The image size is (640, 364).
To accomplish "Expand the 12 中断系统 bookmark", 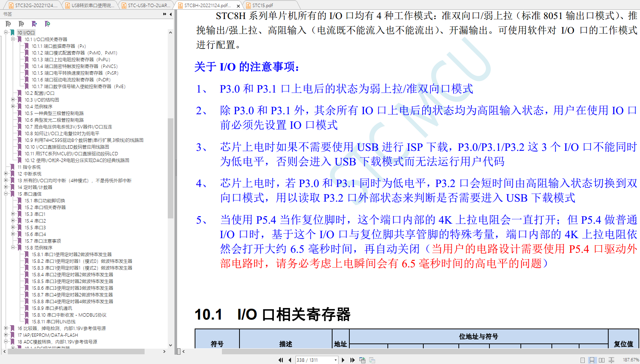I will (x=6, y=174).
